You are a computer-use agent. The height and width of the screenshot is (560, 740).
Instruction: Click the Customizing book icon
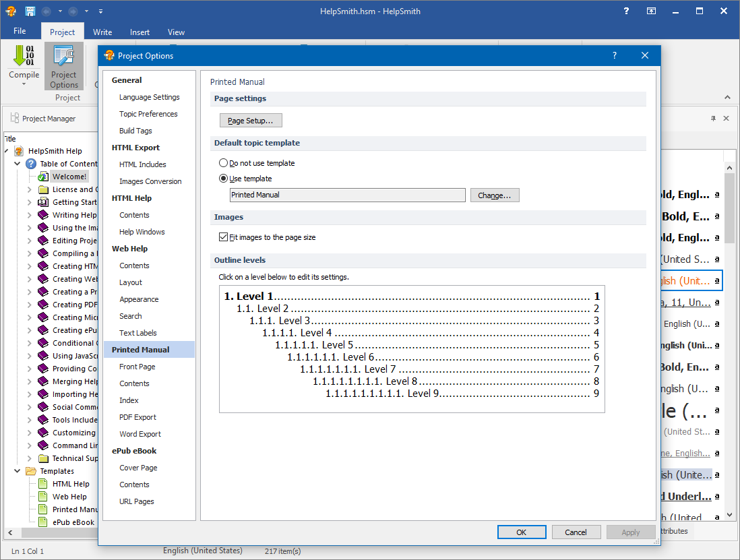43,433
